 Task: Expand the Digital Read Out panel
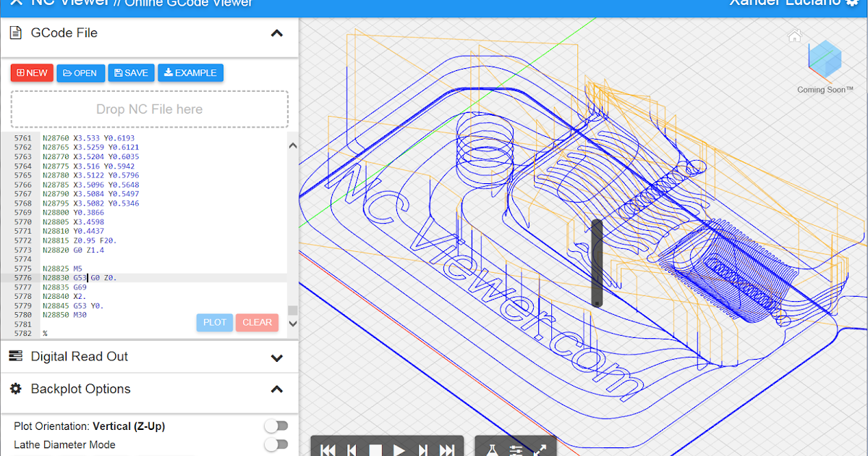pos(276,356)
